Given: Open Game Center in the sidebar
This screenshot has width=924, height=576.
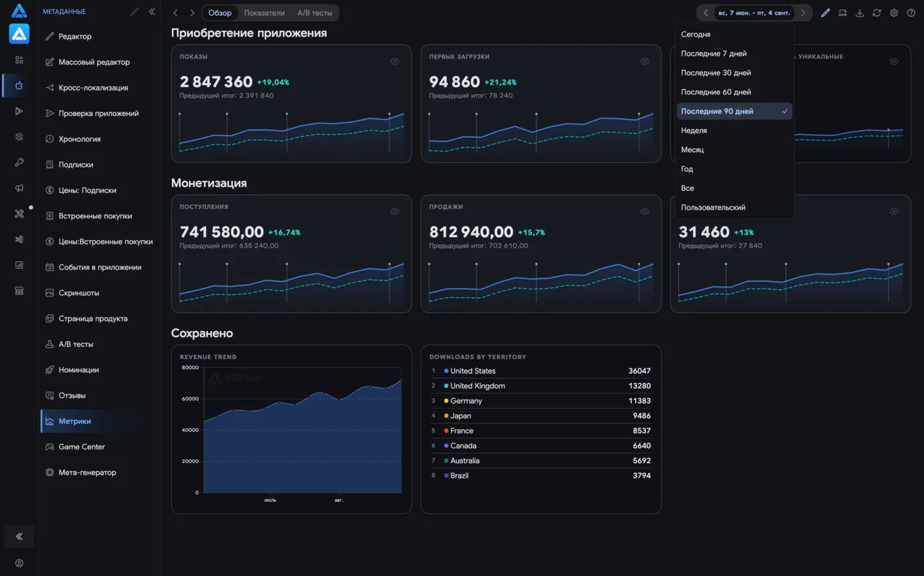Looking at the screenshot, I should 99,447.
